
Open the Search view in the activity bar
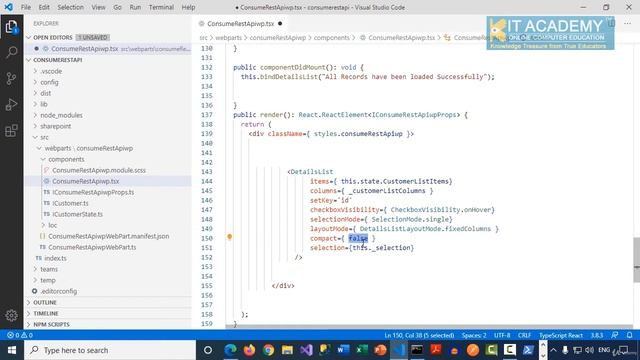tap(11, 52)
